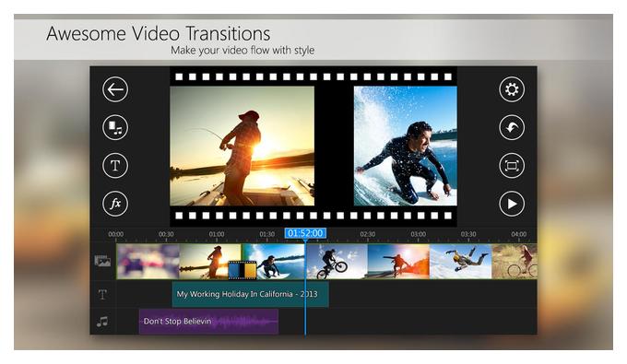Click the 03:30 mark on time ruler

(x=468, y=234)
